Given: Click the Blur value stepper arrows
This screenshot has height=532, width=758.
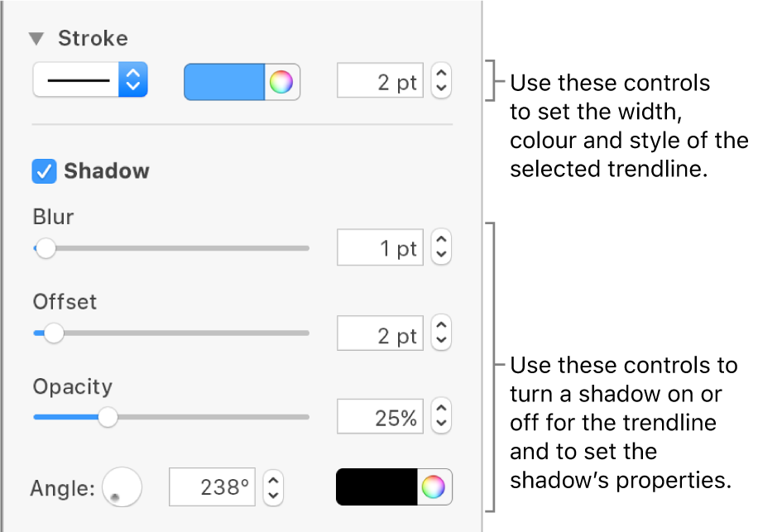Looking at the screenshot, I should pyautogui.click(x=442, y=248).
